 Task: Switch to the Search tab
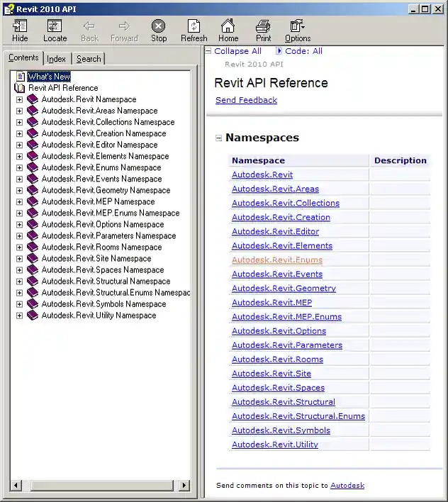coord(89,59)
